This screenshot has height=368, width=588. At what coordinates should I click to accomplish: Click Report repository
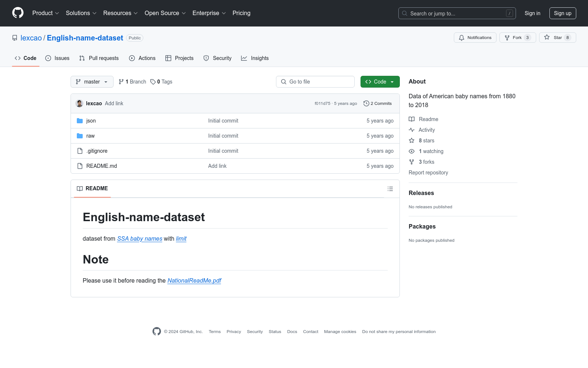[428, 173]
